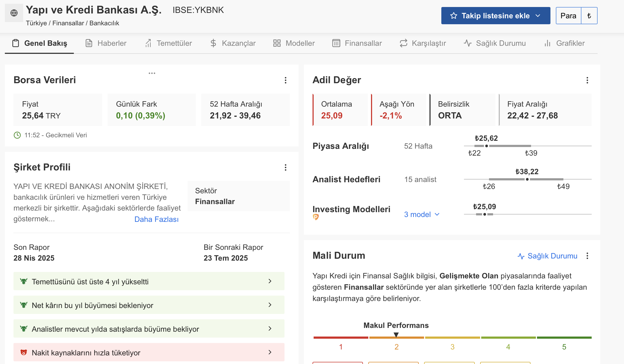Switch to the Temettüler tab
Screen dimensions: 624x364
tap(168, 43)
